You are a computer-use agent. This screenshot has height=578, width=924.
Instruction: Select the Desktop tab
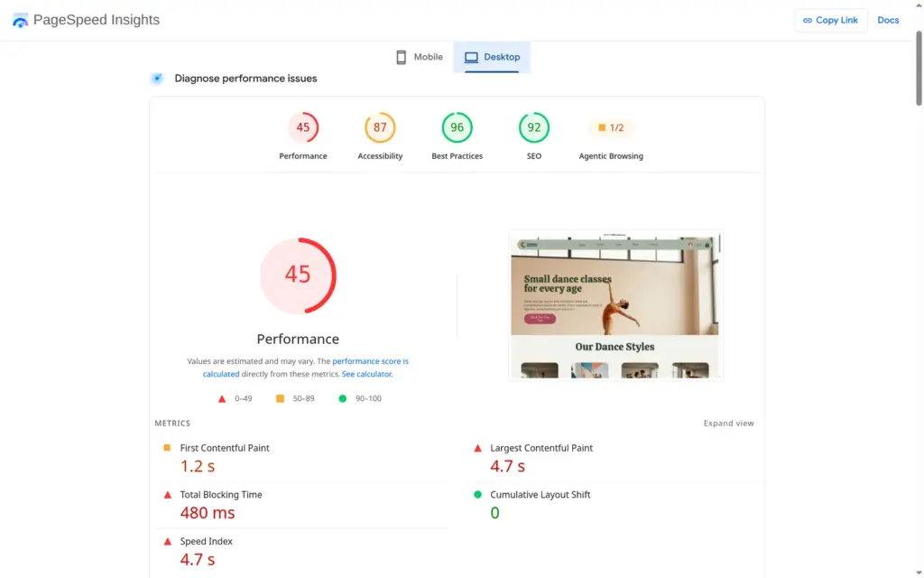[x=492, y=57]
